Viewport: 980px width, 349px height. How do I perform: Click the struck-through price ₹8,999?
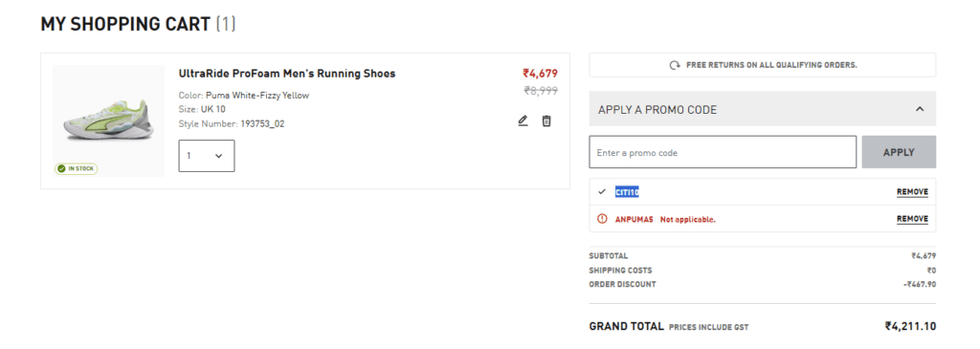tap(541, 91)
